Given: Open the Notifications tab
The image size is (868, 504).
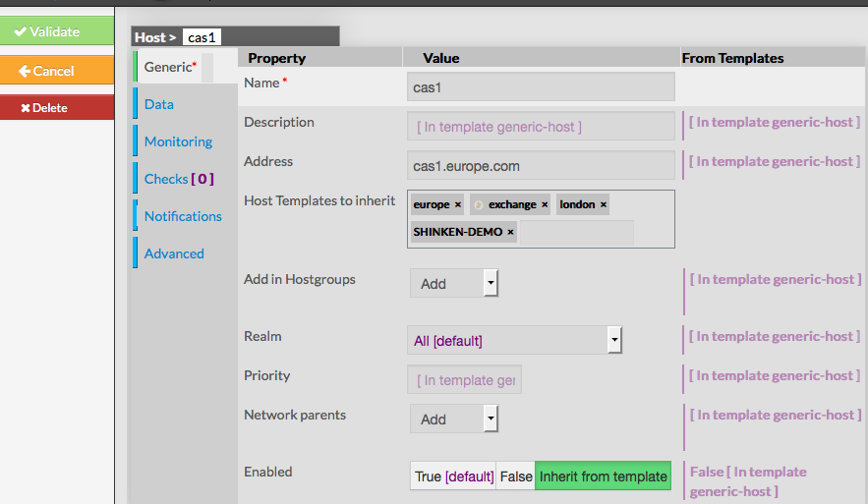Looking at the screenshot, I should pos(183,216).
